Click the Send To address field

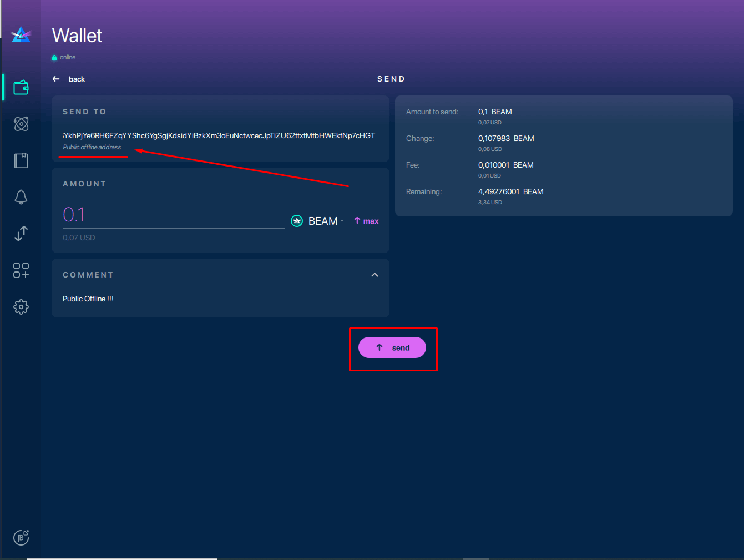tap(219, 135)
